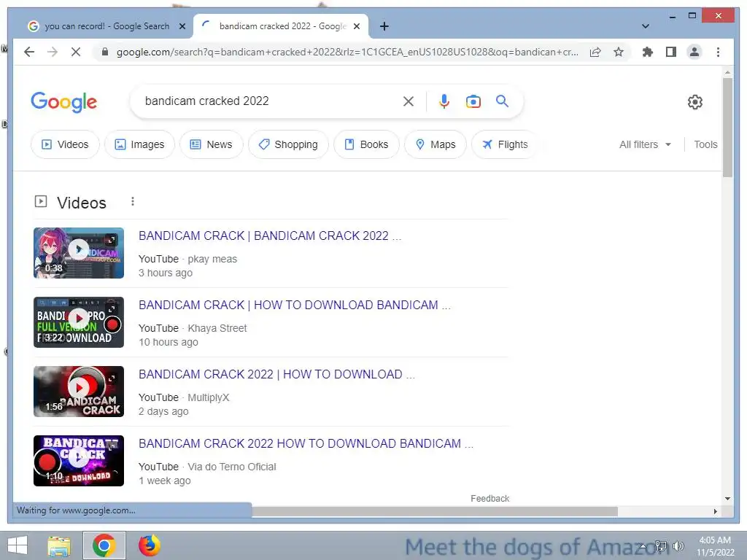Click the vertical scrollbar thumb
Image resolution: width=747 pixels, height=560 pixels.
(x=727, y=127)
